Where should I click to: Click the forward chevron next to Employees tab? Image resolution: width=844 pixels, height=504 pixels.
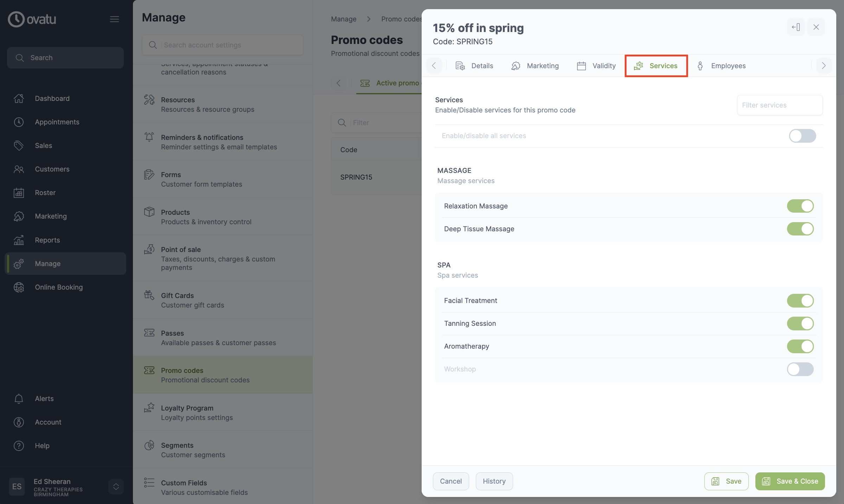tap(823, 66)
